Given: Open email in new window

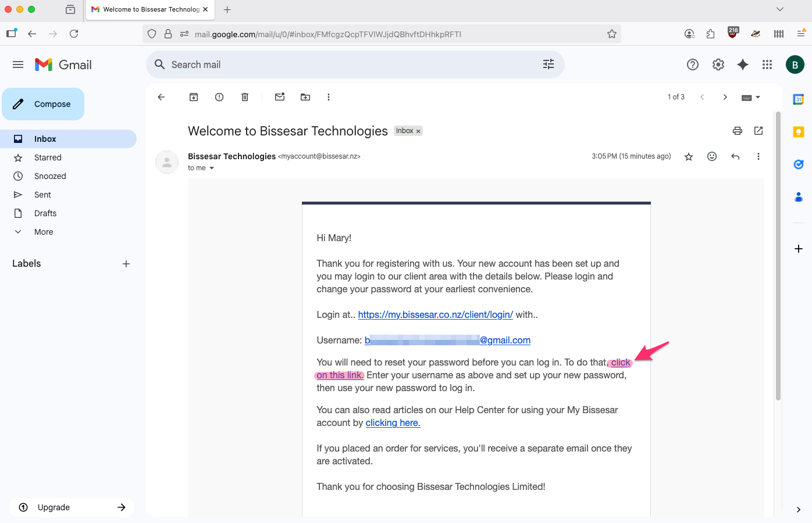Looking at the screenshot, I should pos(758,131).
